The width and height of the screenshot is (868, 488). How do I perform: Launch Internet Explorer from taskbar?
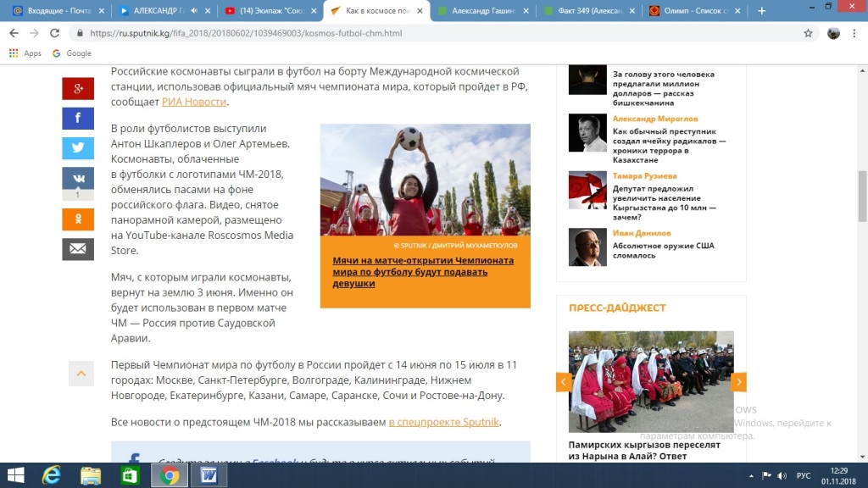click(x=52, y=475)
